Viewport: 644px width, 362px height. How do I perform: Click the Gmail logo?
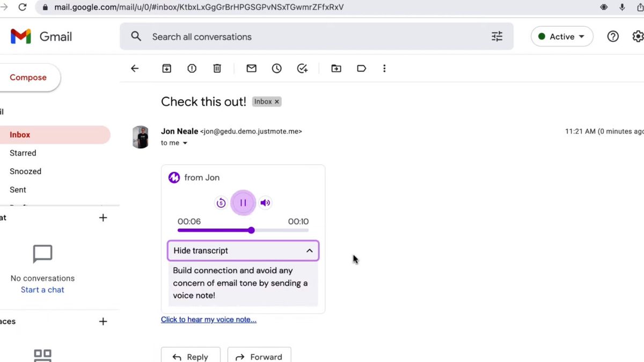pyautogui.click(x=41, y=36)
